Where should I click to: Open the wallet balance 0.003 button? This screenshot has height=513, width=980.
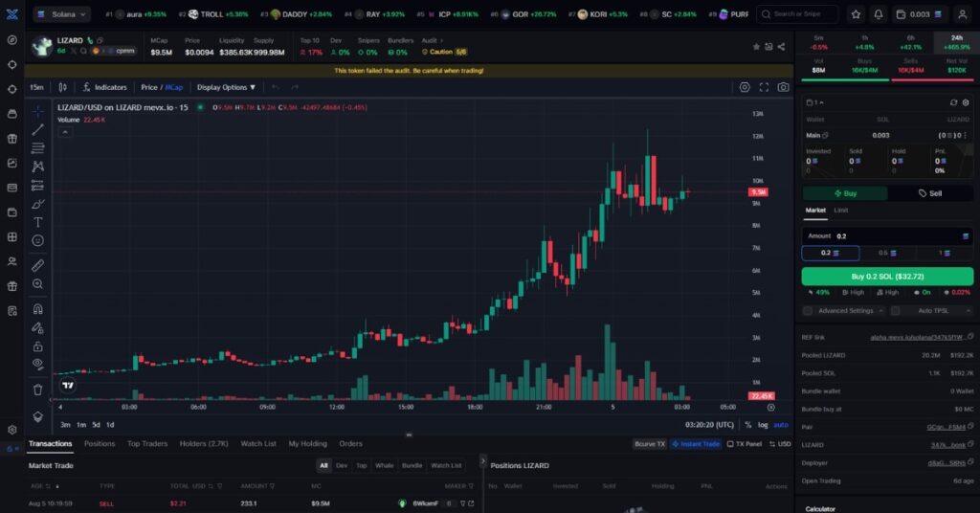tap(919, 13)
